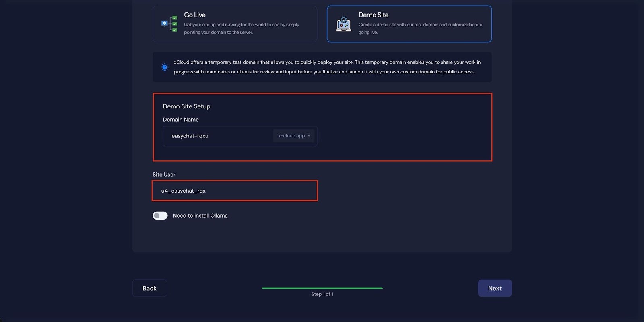
Task: Click the 'Need to install Ollama' label
Action: point(200,216)
